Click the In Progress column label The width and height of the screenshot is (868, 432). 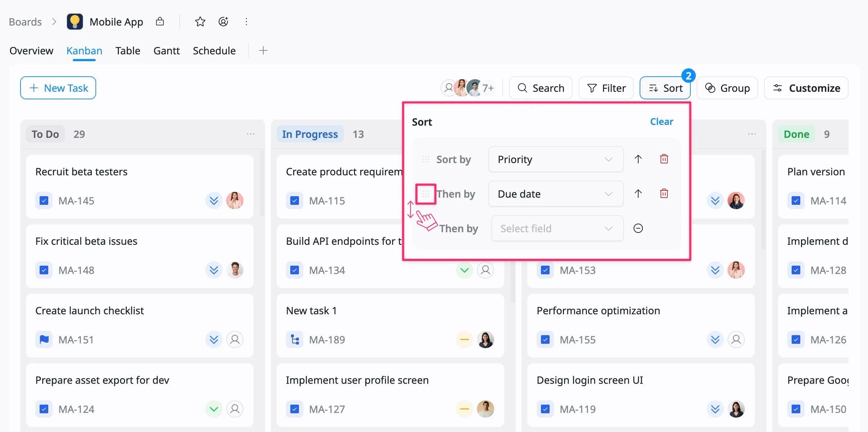click(310, 134)
